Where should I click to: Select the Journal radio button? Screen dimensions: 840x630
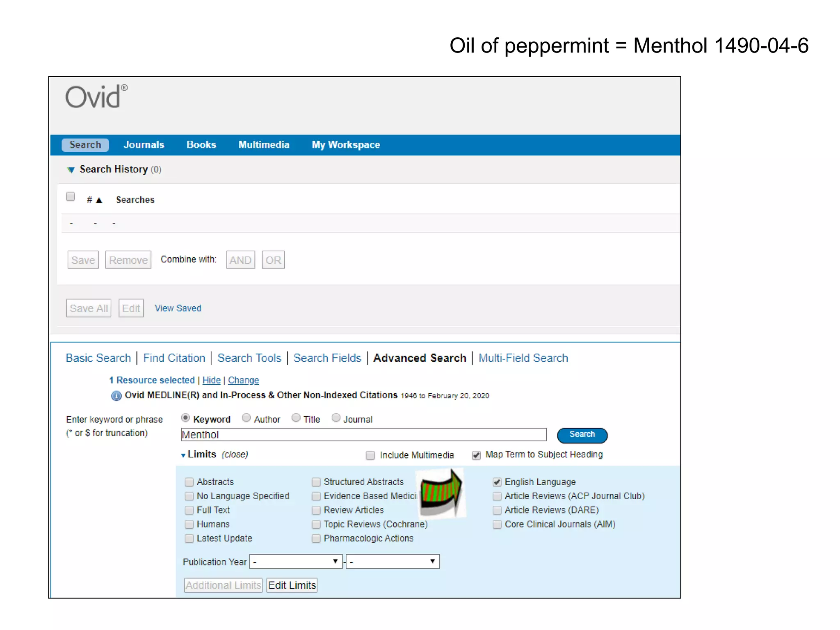336,418
